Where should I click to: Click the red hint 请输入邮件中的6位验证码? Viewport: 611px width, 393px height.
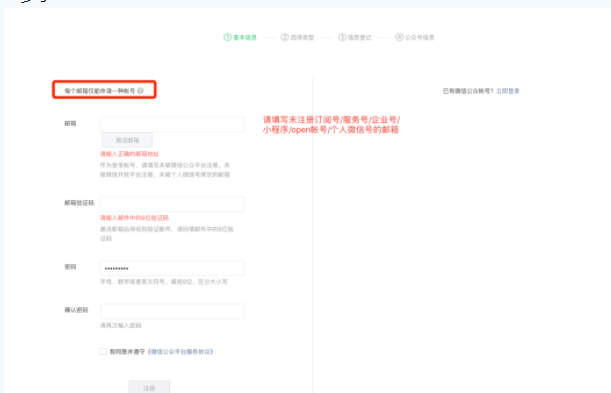click(x=134, y=218)
